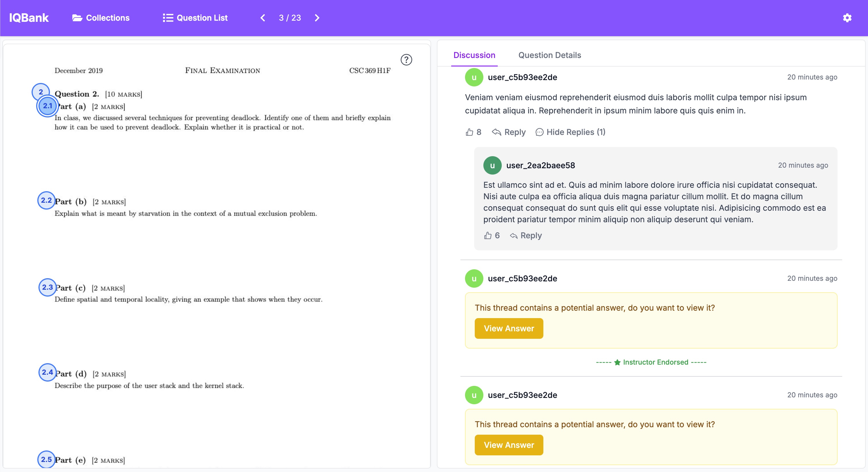Switch to the Question Details tab
This screenshot has height=472, width=868.
550,55
